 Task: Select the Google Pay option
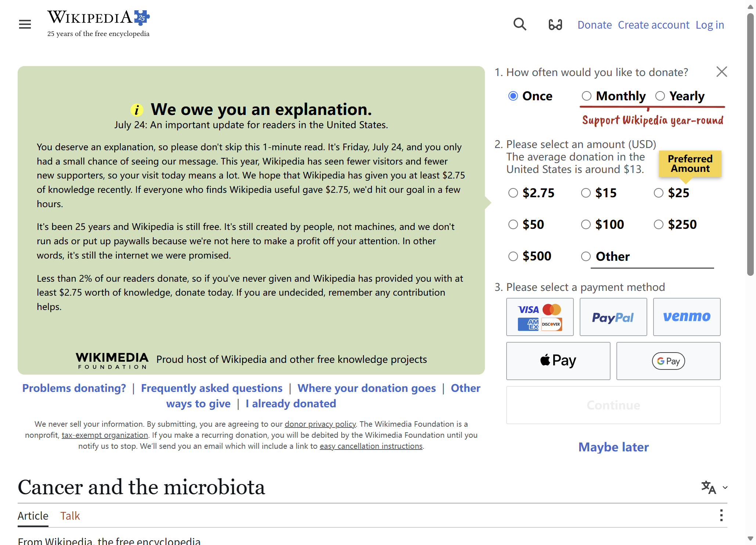[668, 361]
